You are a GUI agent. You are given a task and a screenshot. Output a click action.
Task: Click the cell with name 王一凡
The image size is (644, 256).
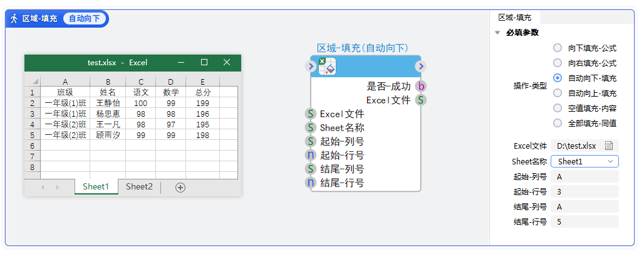pyautogui.click(x=108, y=124)
